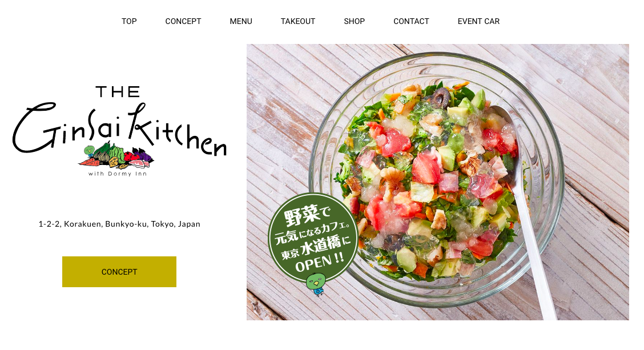
Task: Click The Ginsai Kitchen handwritten logo
Action: [119, 131]
